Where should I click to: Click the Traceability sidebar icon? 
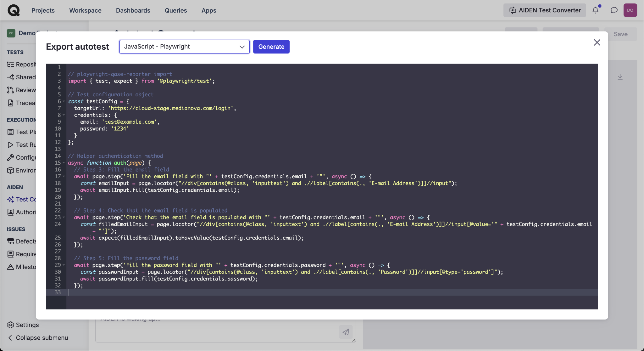(x=10, y=103)
